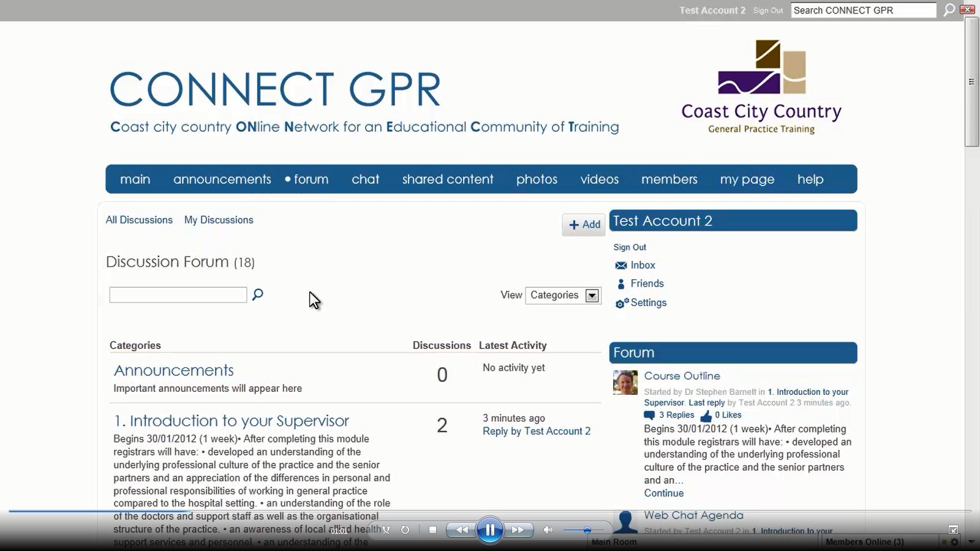Image resolution: width=980 pixels, height=551 pixels.
Task: Adjust the volume slider
Action: (x=587, y=530)
